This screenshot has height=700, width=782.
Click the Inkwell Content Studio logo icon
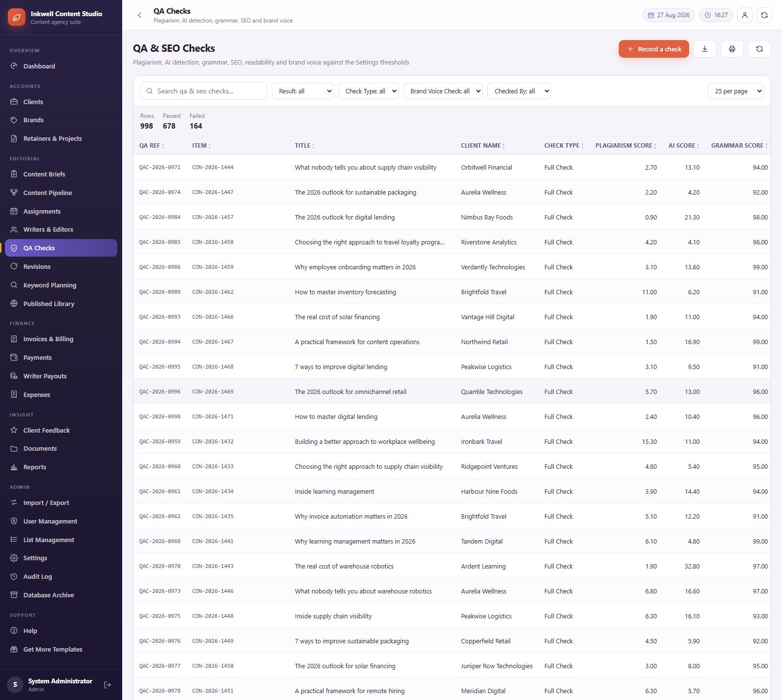point(16,17)
